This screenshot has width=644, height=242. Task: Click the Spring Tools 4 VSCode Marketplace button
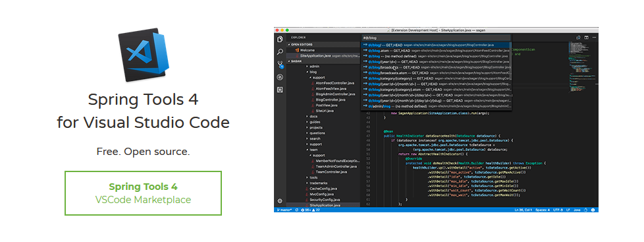tap(143, 193)
